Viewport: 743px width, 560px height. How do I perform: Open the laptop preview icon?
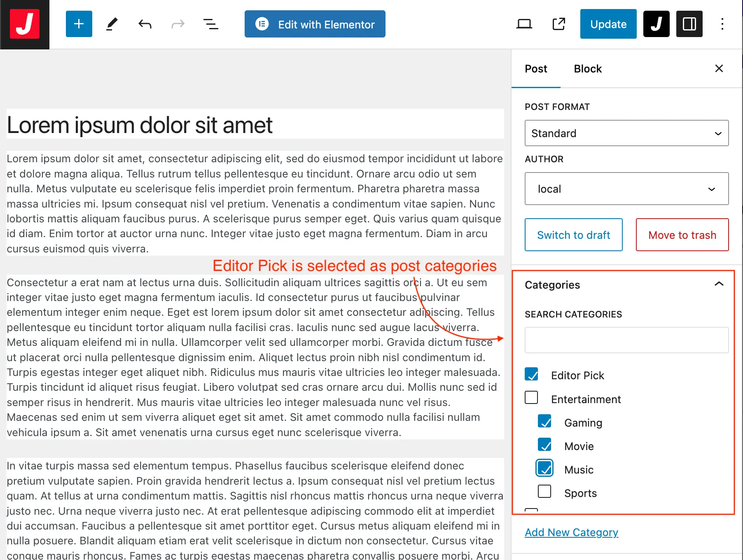pos(524,24)
